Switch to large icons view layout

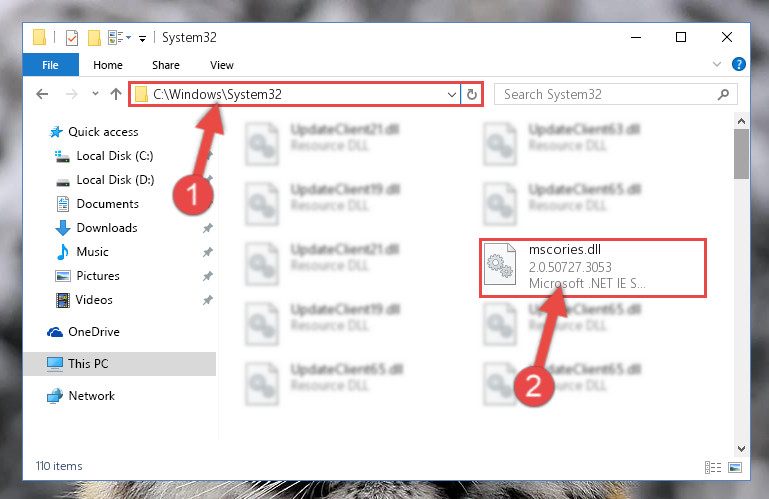pyautogui.click(x=735, y=467)
